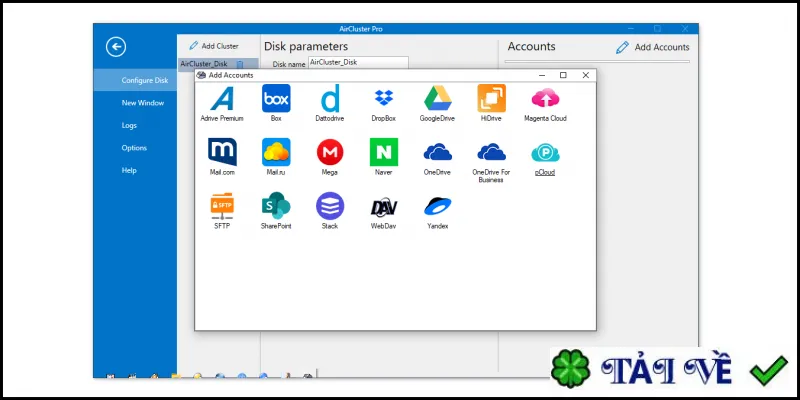Pick the SFTP connection icon

222,206
